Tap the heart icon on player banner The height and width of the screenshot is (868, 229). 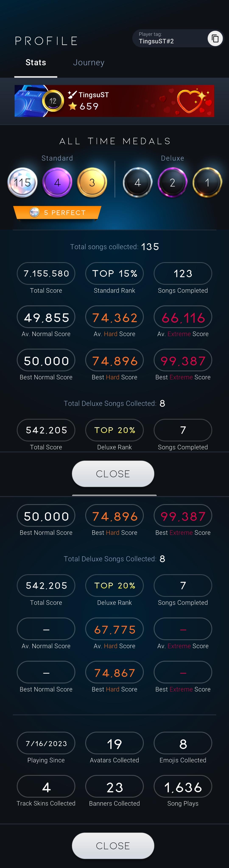(x=191, y=101)
